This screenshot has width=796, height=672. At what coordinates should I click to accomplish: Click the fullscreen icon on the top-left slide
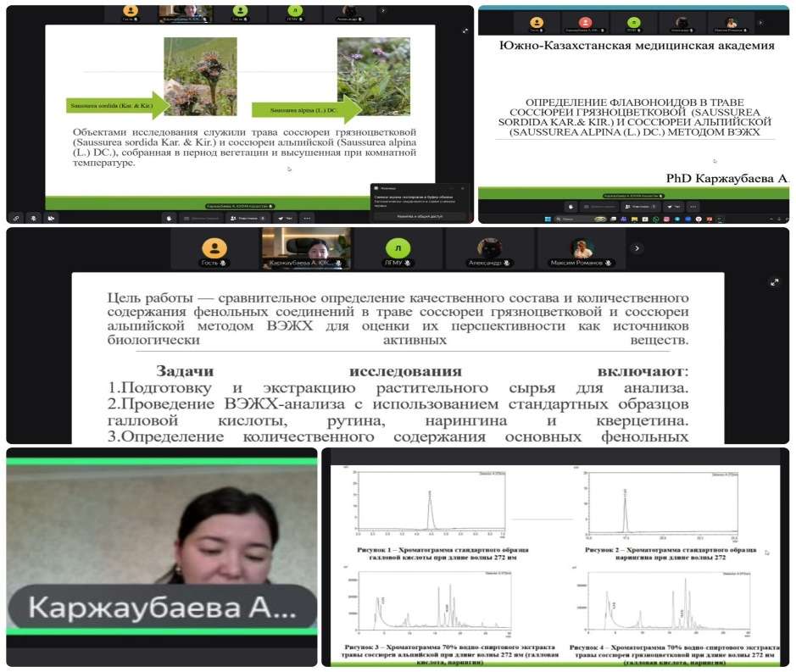[465, 31]
